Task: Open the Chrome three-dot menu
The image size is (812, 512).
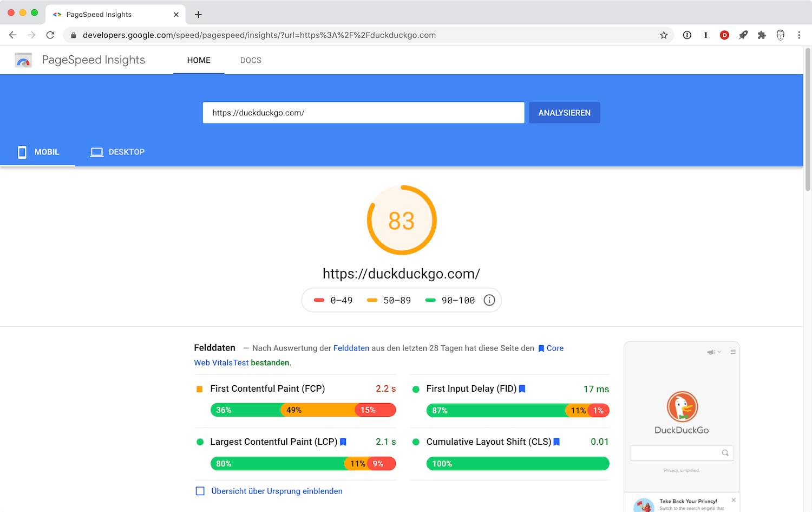Action: [799, 35]
